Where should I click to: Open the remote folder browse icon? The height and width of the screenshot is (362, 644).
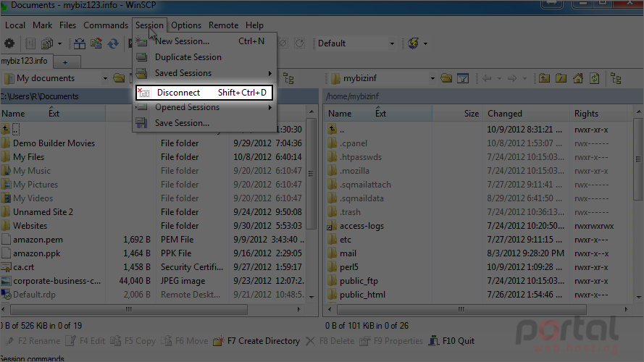point(446,78)
